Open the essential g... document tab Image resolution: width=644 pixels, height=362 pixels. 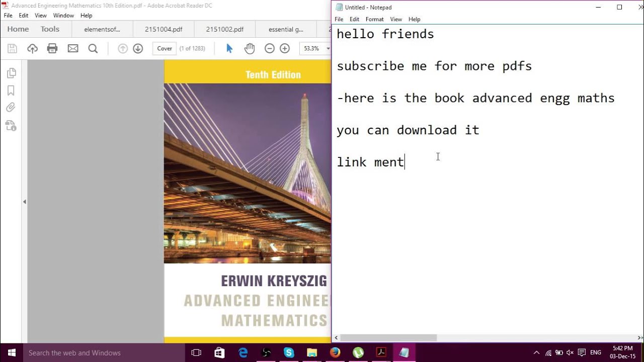pos(286,29)
